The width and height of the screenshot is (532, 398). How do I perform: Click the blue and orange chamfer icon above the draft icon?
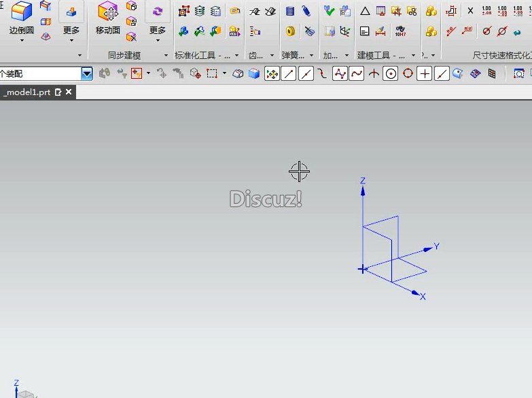click(46, 5)
